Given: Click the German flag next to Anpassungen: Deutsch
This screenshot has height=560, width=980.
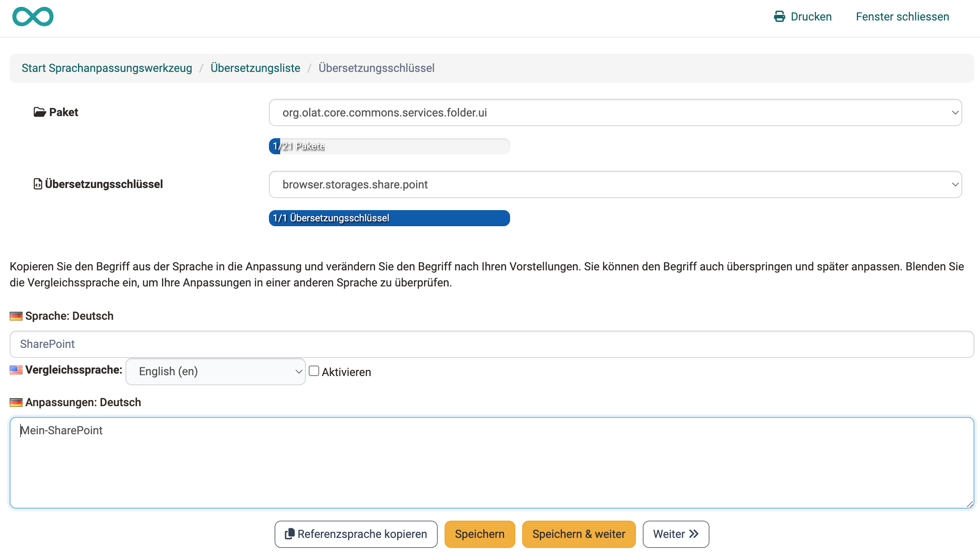Looking at the screenshot, I should [16, 403].
